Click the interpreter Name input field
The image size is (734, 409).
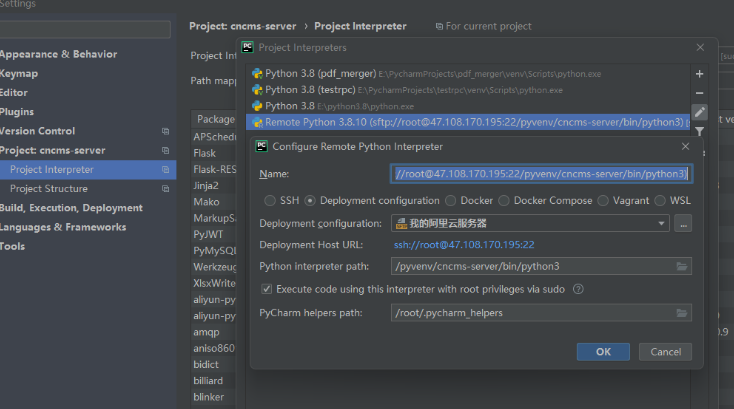541,174
